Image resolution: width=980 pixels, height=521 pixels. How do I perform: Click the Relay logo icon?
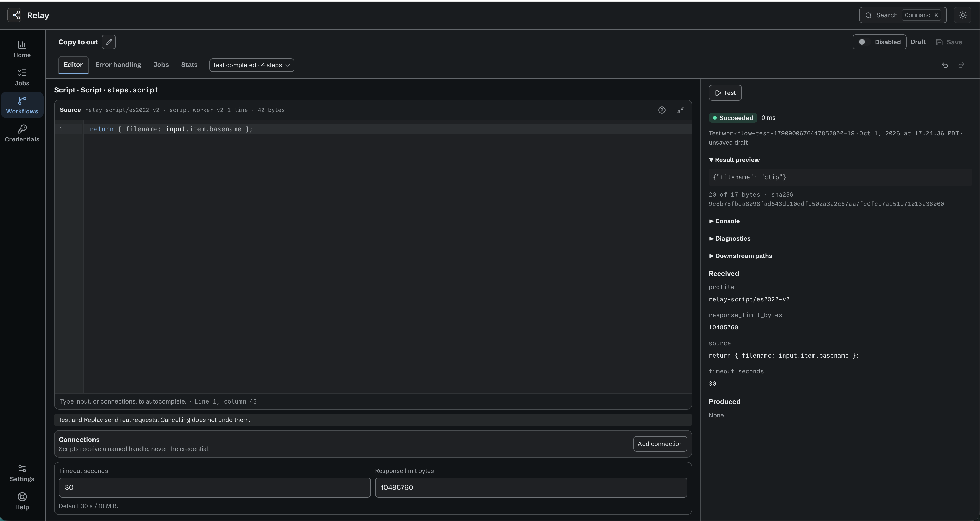(x=15, y=15)
